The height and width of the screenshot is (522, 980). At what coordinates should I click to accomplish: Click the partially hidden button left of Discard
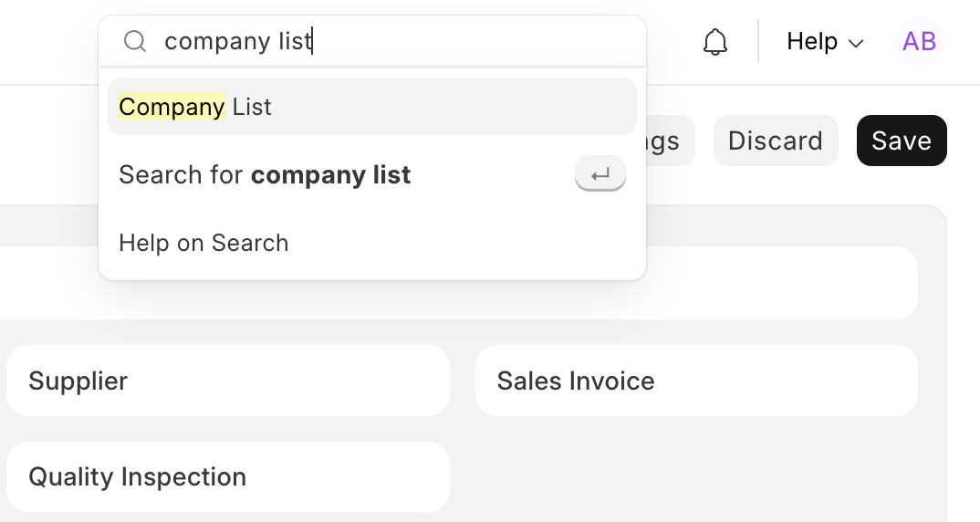[670, 141]
